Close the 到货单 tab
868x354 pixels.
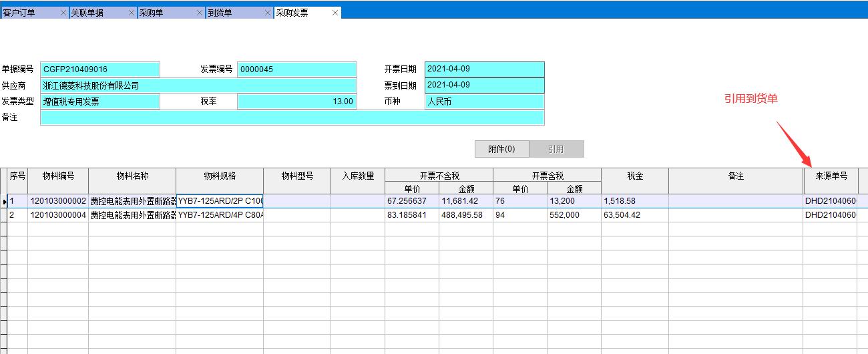[x=268, y=13]
